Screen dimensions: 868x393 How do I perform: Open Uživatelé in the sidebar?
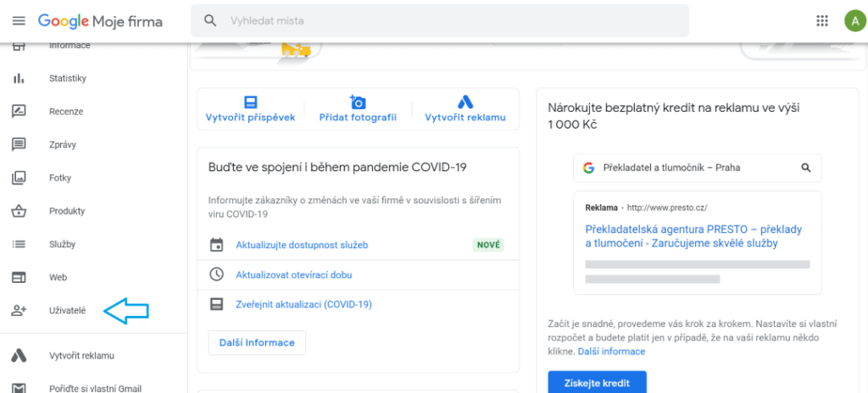click(68, 311)
